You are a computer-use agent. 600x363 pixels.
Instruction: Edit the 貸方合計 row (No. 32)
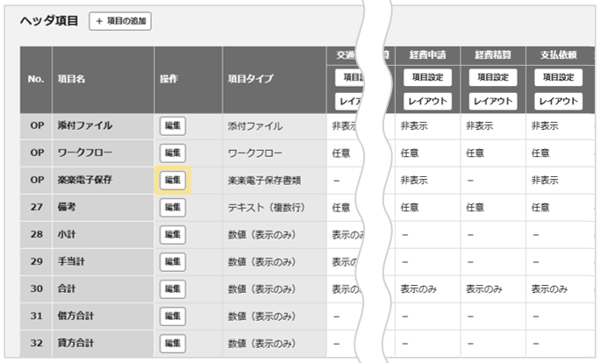pyautogui.click(x=173, y=343)
